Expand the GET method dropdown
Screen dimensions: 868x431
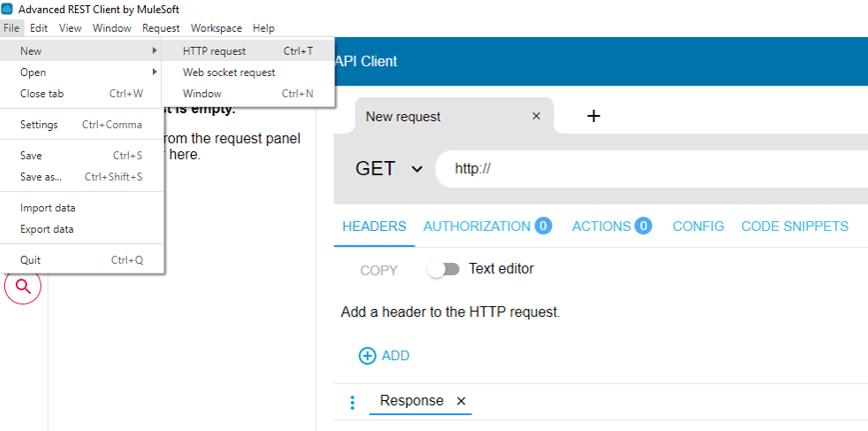pos(389,169)
